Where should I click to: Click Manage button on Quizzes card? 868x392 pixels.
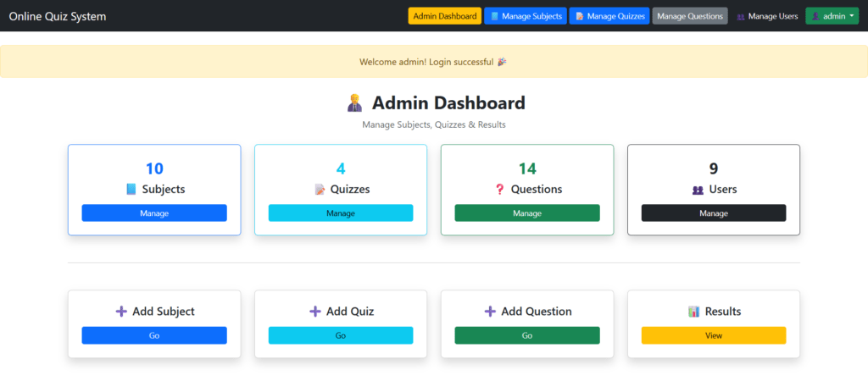(x=341, y=213)
